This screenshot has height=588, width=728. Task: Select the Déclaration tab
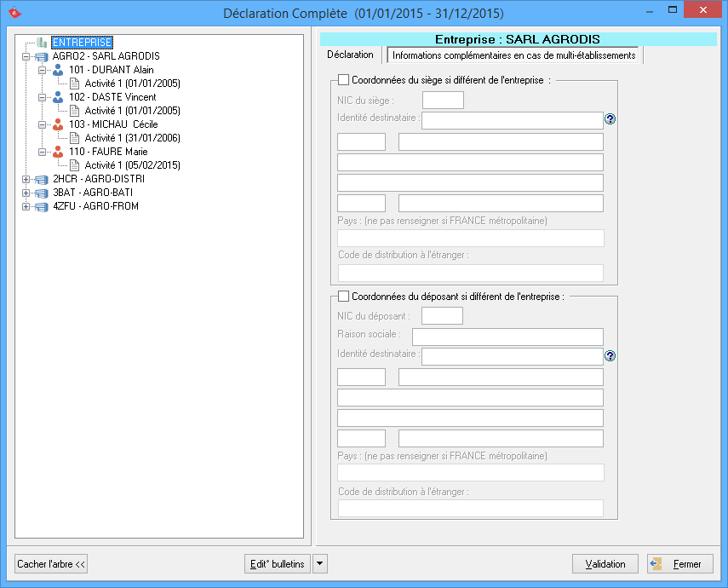[x=350, y=55]
